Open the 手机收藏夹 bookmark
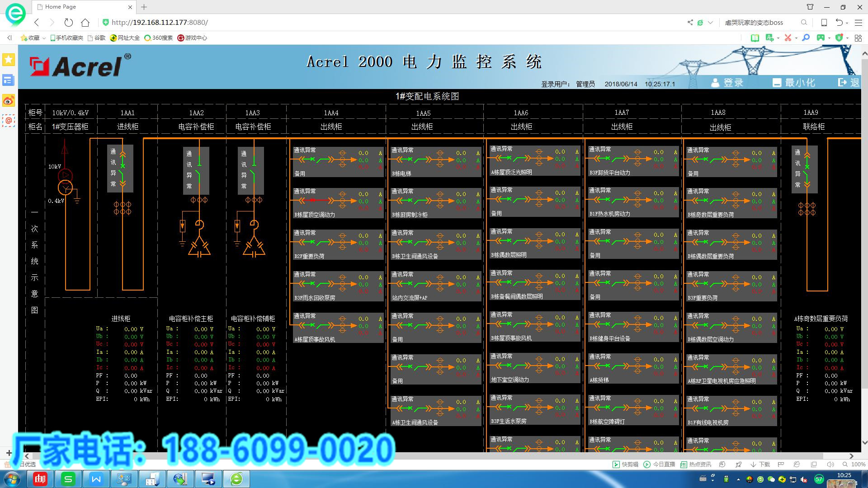The width and height of the screenshot is (868, 488). [66, 38]
